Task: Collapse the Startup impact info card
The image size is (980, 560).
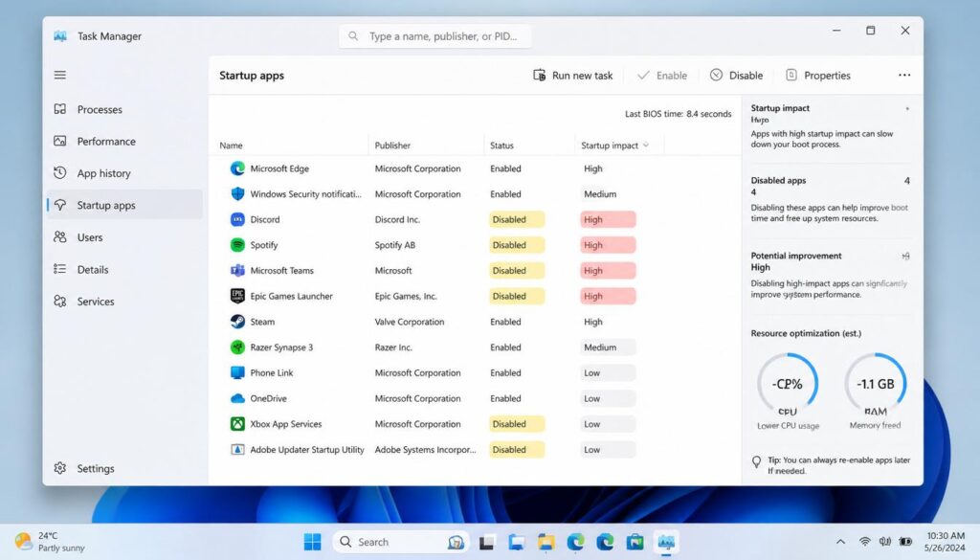Action: (907, 109)
